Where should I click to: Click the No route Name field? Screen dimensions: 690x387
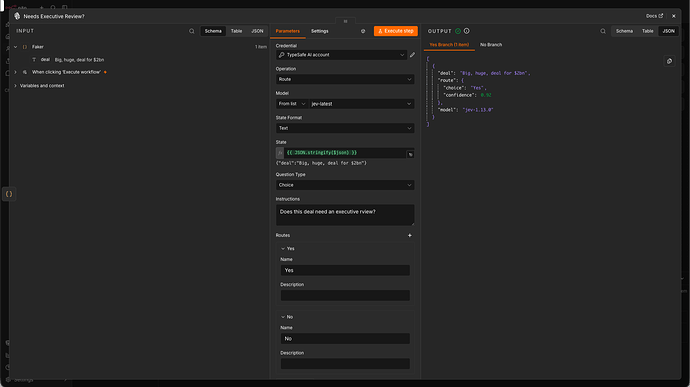coord(345,339)
